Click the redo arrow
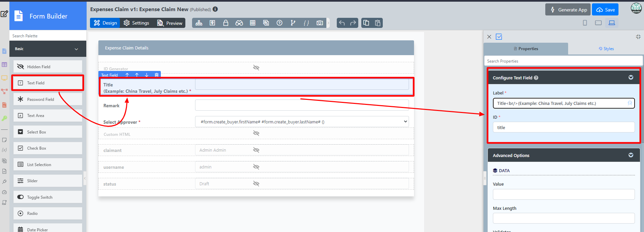644x232 pixels. pos(353,23)
